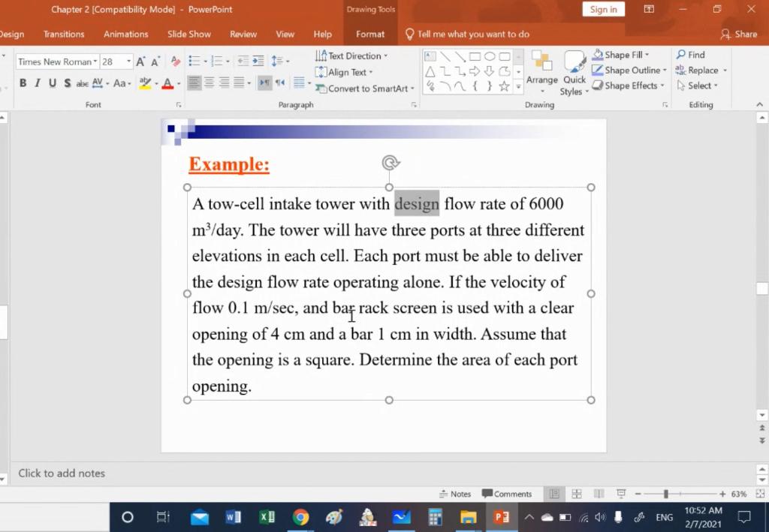Toggle bold formatting
Image resolution: width=769 pixels, height=532 pixels.
point(23,83)
